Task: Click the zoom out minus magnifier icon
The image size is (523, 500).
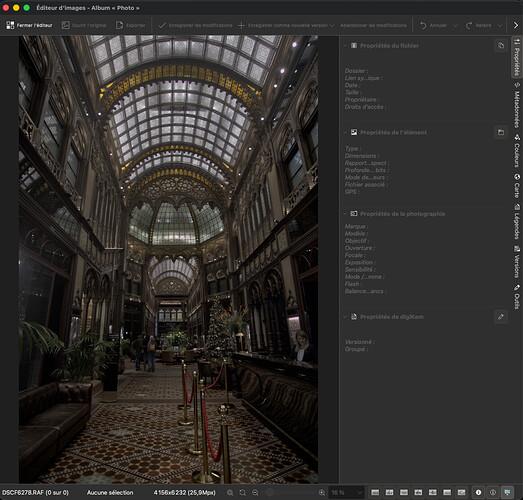Action: click(255, 492)
